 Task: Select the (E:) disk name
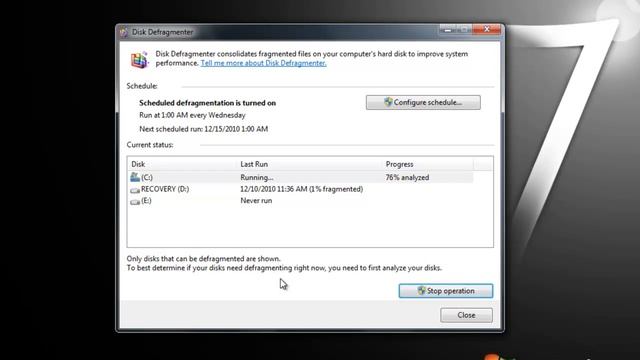(146, 200)
